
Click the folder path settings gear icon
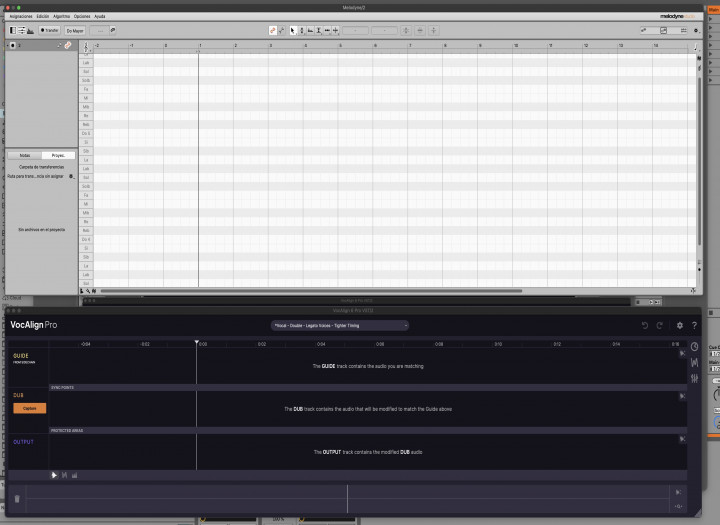pyautogui.click(x=71, y=176)
